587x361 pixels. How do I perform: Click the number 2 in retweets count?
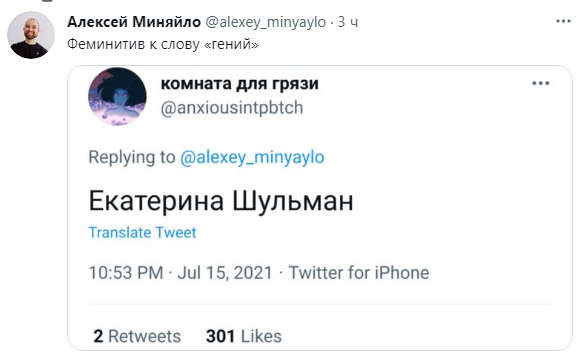click(98, 336)
